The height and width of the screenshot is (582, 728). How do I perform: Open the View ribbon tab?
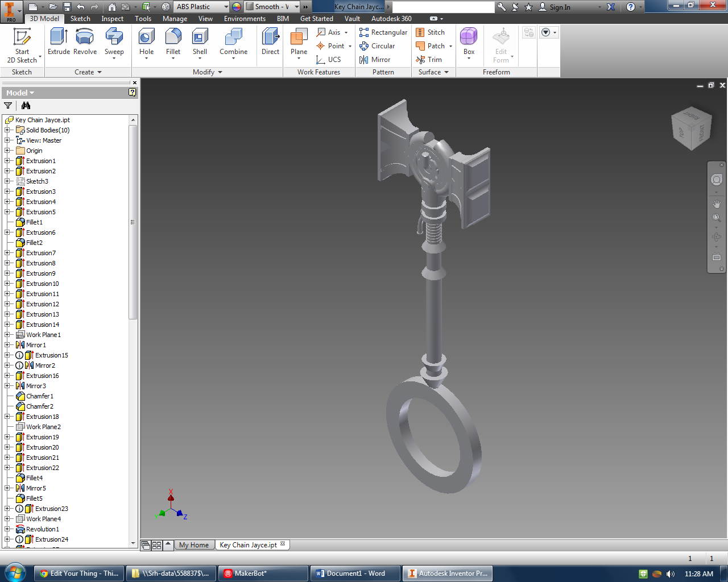pos(205,19)
